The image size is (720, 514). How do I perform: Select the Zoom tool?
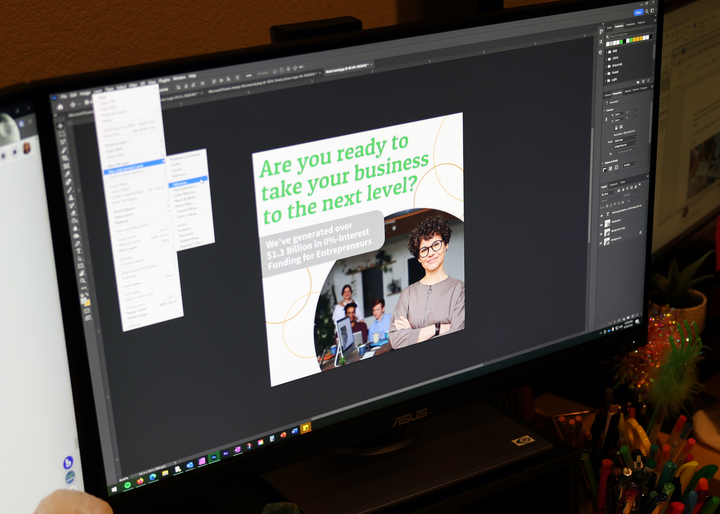coord(83,281)
